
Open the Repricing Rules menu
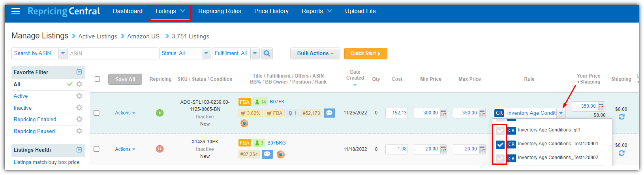pos(220,11)
